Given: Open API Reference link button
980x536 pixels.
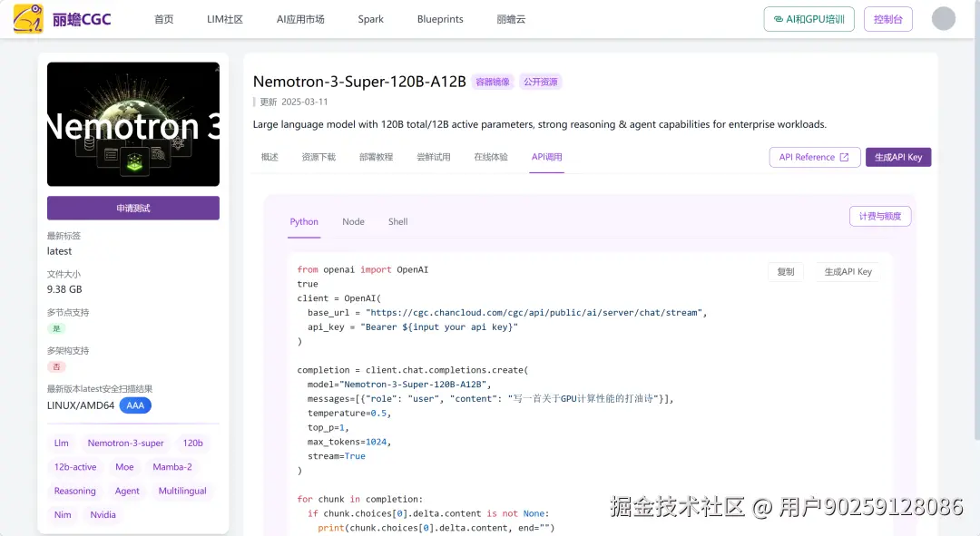Looking at the screenshot, I should pos(814,158).
